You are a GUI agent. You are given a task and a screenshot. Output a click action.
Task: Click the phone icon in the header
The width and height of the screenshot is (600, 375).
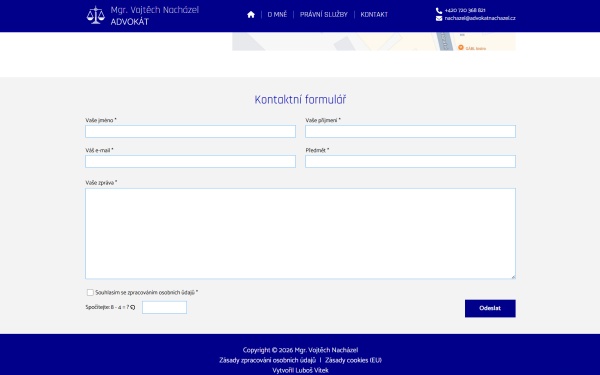click(x=439, y=11)
